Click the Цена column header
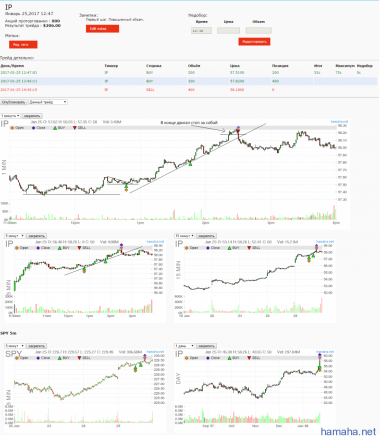Image resolution: width=380 pixels, height=436 pixels. [235, 66]
